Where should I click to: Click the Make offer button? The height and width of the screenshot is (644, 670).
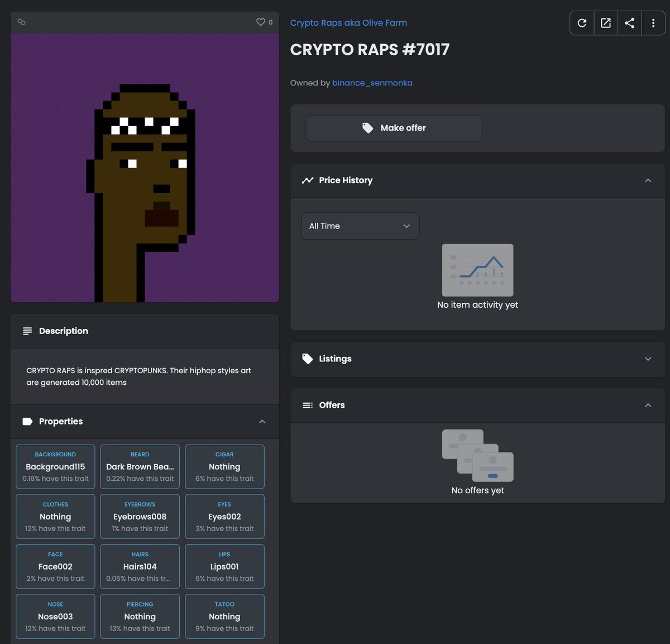coord(394,128)
